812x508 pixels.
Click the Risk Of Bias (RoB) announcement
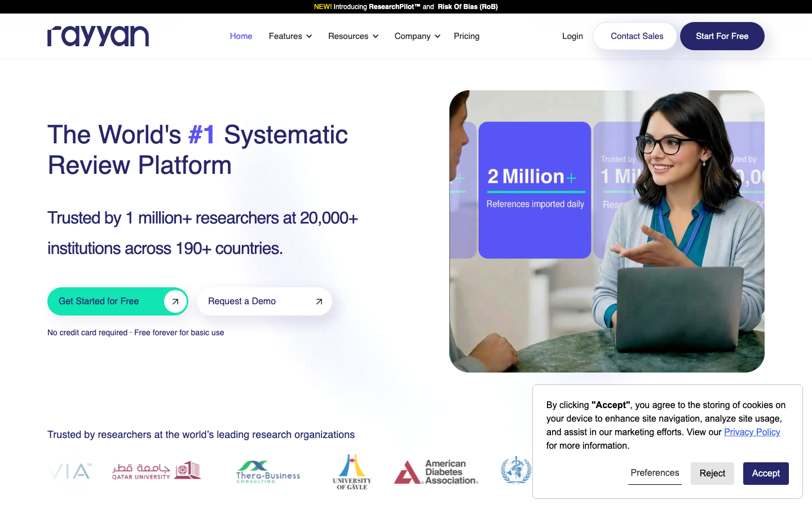(468, 7)
